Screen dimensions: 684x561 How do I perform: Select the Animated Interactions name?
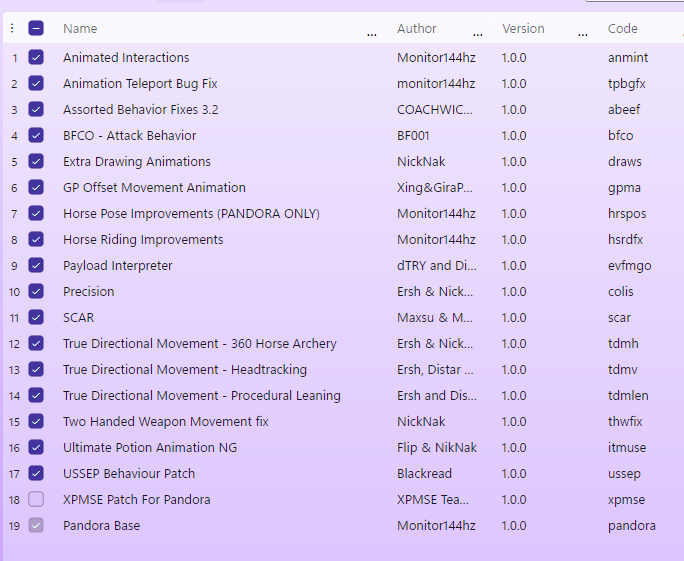(126, 58)
